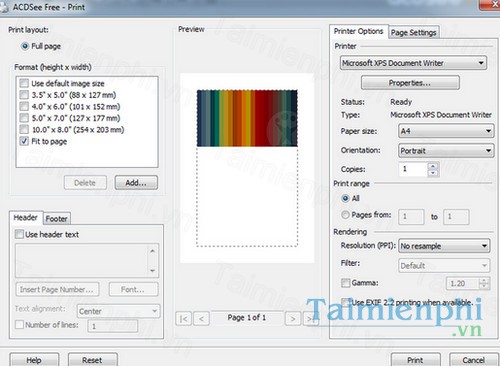The width and height of the screenshot is (500, 366).
Task: Check the 10.0" x 8.0" format
Action: pyautogui.click(x=24, y=129)
